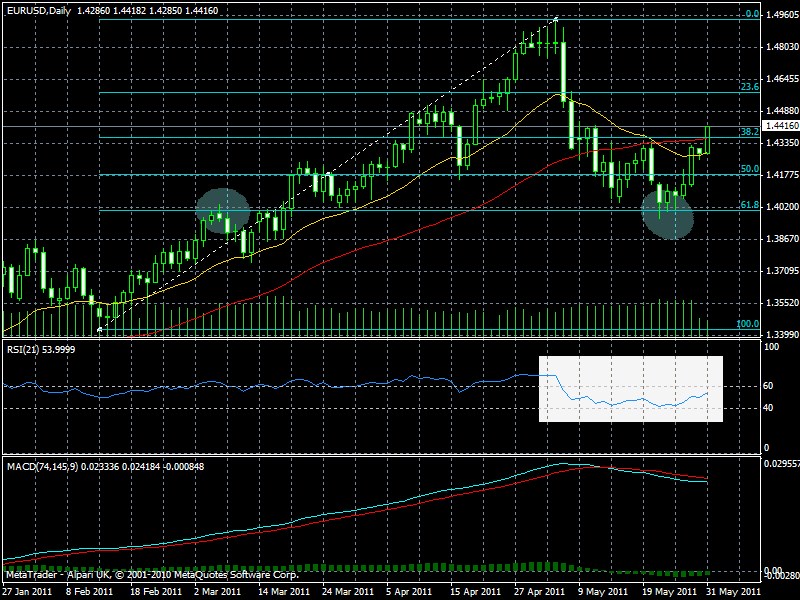Click the 24 Mar 2011 date label

pos(348,592)
